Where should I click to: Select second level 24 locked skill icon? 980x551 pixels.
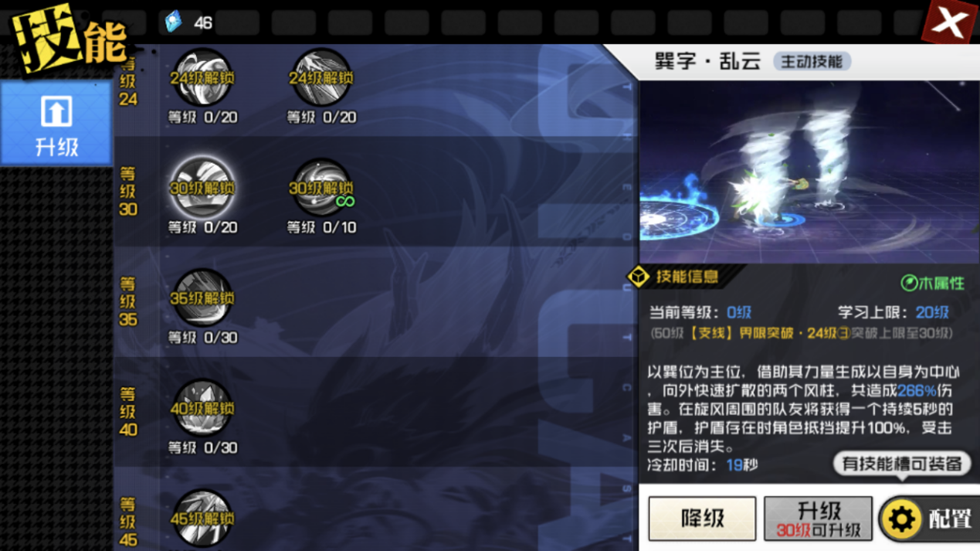[x=321, y=77]
